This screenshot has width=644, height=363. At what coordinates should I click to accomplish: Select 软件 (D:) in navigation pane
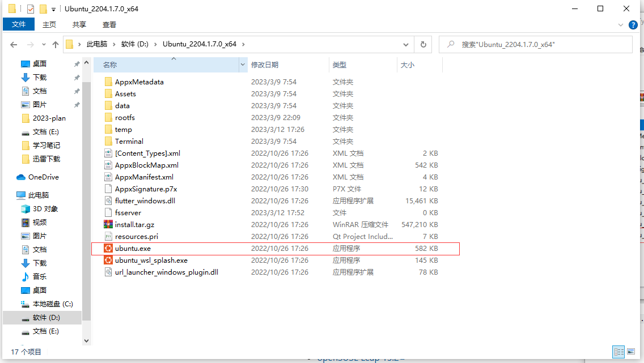[43, 318]
